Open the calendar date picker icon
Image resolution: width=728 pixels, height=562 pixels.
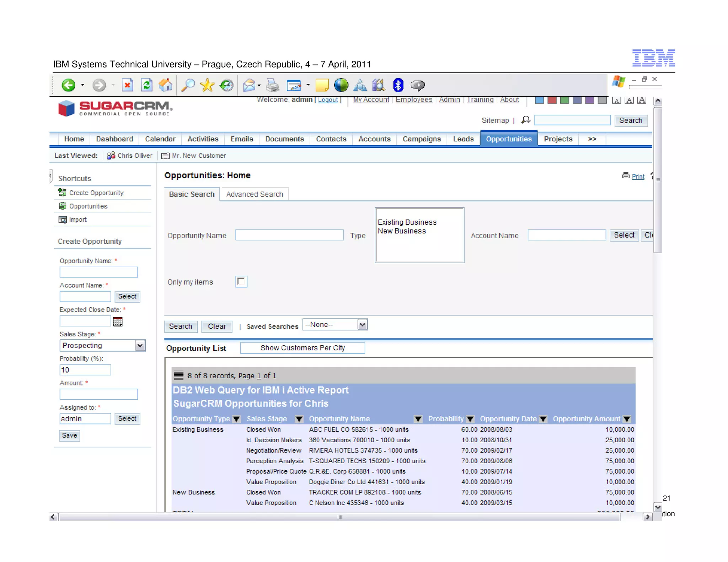(118, 322)
